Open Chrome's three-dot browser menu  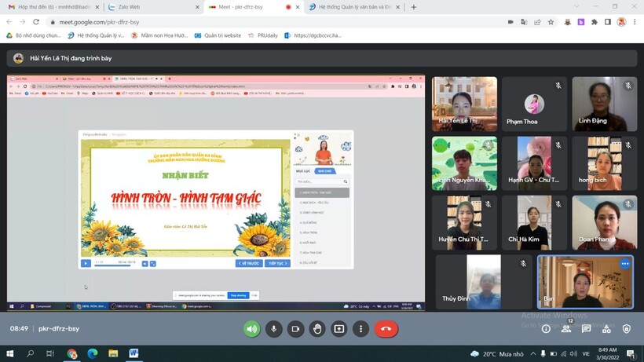(635, 22)
